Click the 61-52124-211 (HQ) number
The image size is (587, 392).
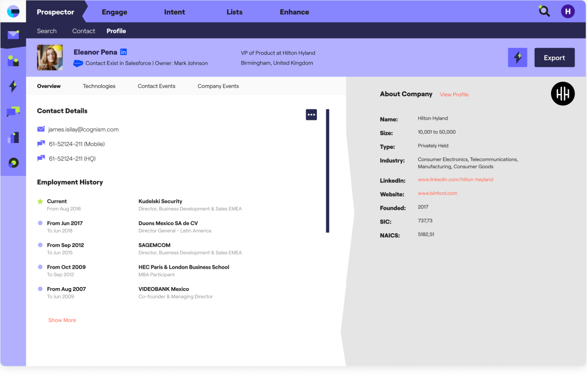coord(72,159)
